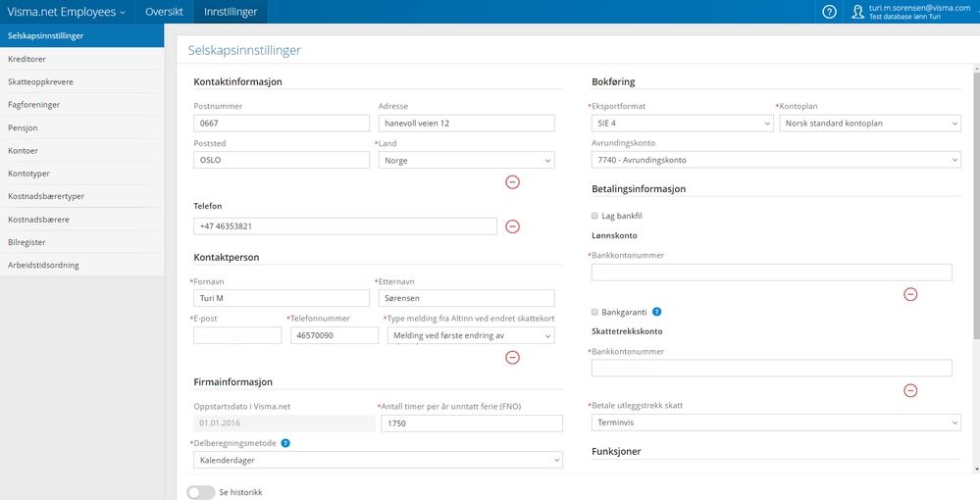The width and height of the screenshot is (980, 500).
Task: Open the Eksportformat dropdown showing SIE 4
Action: [683, 124]
